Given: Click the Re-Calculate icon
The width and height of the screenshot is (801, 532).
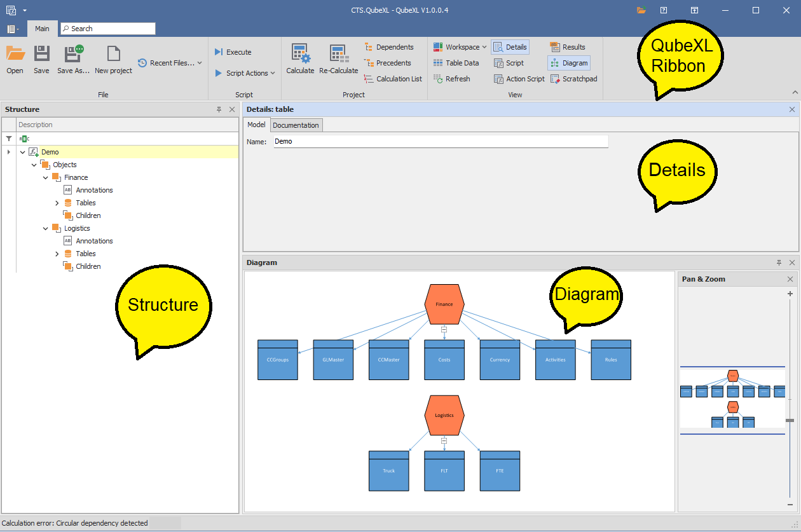Looking at the screenshot, I should (x=338, y=54).
